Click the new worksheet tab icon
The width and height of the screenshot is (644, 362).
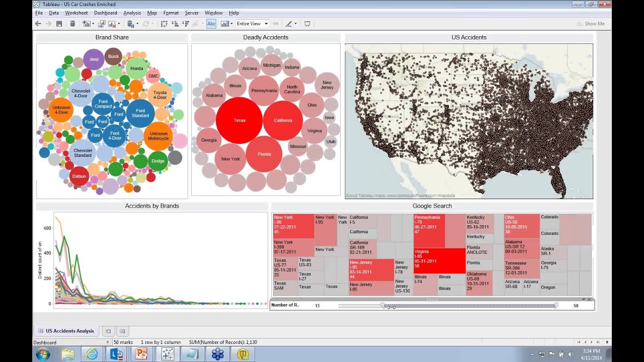[108, 331]
